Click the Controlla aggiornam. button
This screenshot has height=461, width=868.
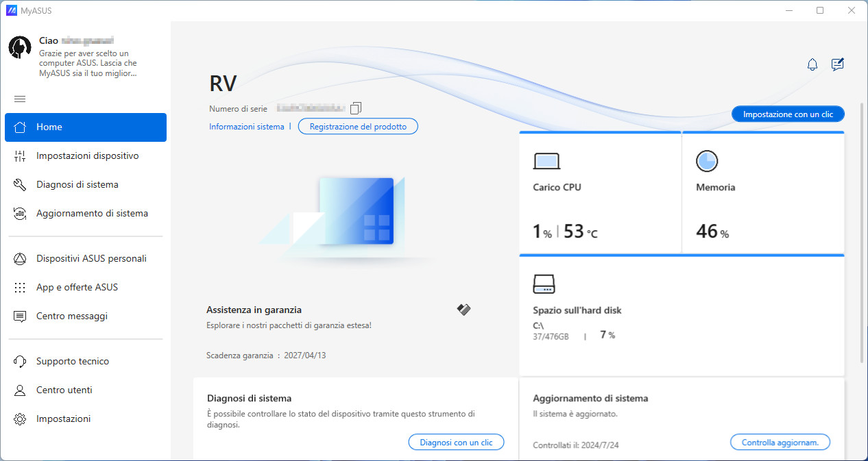click(780, 443)
